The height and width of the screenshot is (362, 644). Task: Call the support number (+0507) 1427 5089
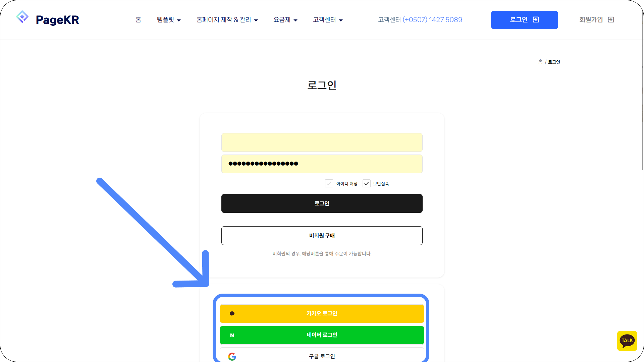432,20
